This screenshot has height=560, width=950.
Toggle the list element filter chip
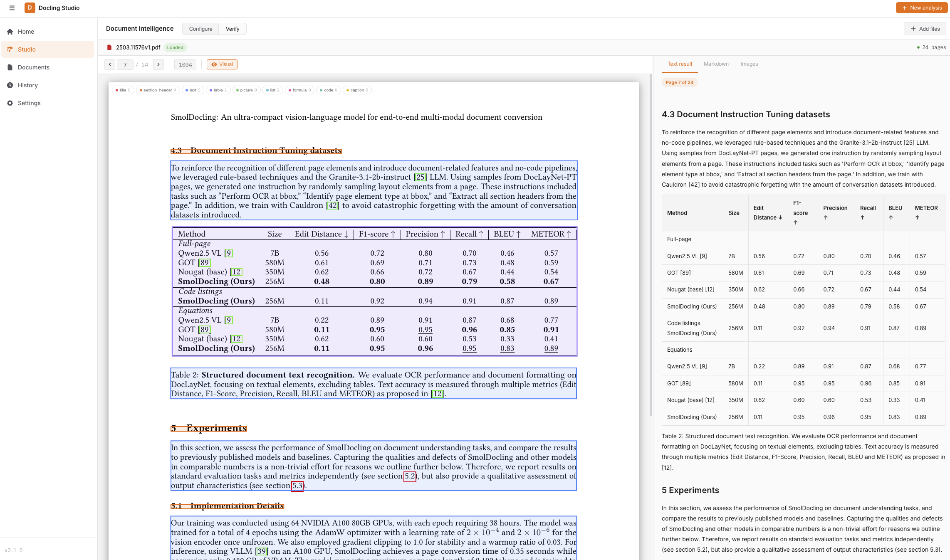pos(273,90)
